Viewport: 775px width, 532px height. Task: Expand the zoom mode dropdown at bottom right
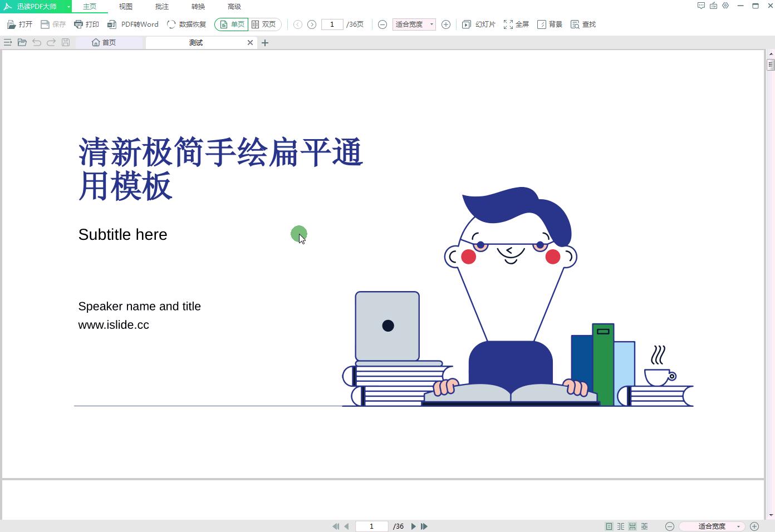coord(739,526)
